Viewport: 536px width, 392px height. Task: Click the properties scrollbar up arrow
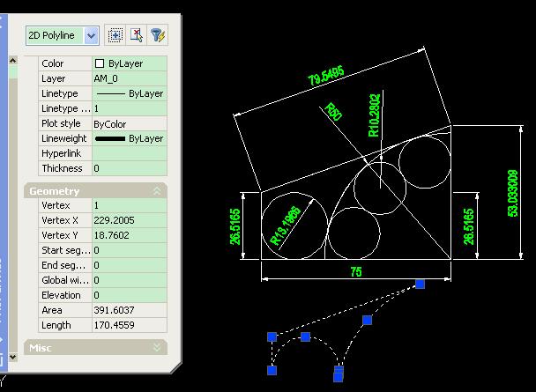pos(13,61)
